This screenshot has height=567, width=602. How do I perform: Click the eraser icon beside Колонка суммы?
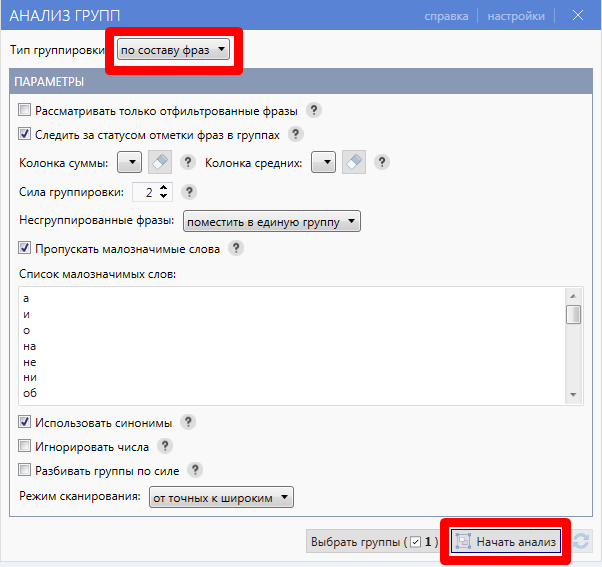coord(160,163)
